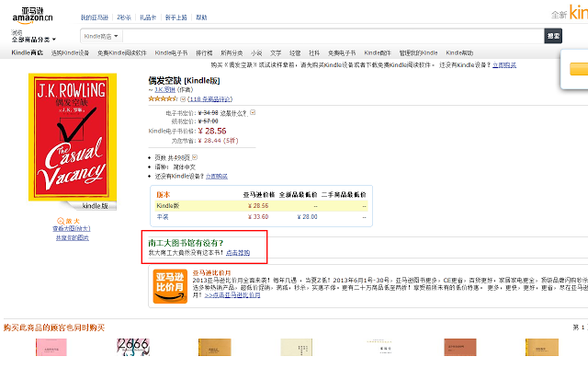Image resolution: width=588 pixels, height=368 pixels.
Task: Open J.K.罗琳 author link
Action: pyautogui.click(x=165, y=89)
